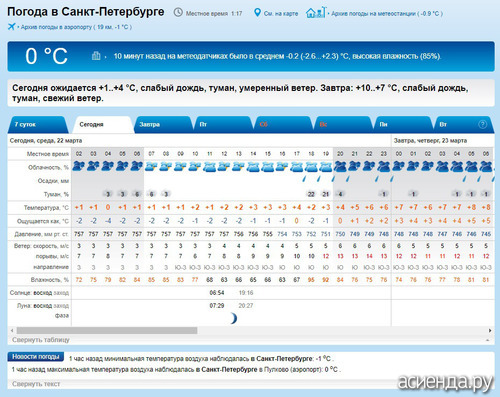Select the Сегодня tab
Screen dimensions: 500x397
click(104, 124)
